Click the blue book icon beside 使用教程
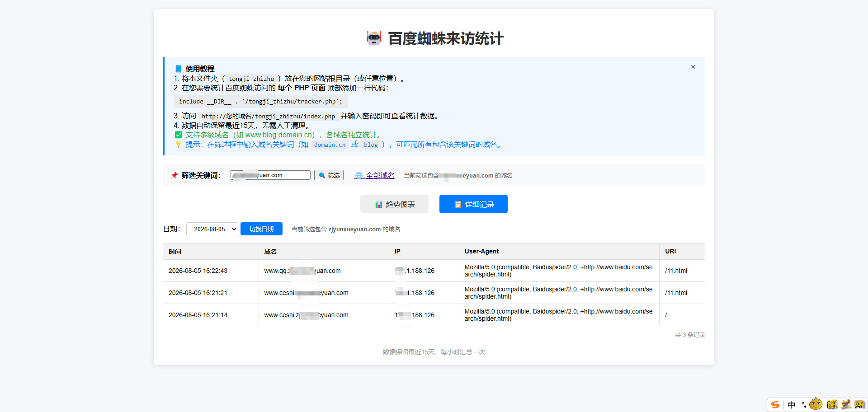This screenshot has width=868, height=412. (178, 69)
